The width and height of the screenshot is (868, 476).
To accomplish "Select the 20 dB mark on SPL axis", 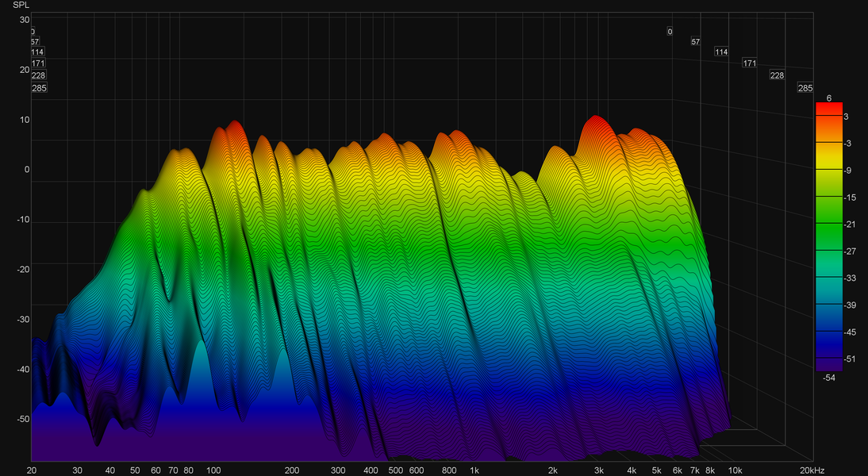I will [25, 70].
